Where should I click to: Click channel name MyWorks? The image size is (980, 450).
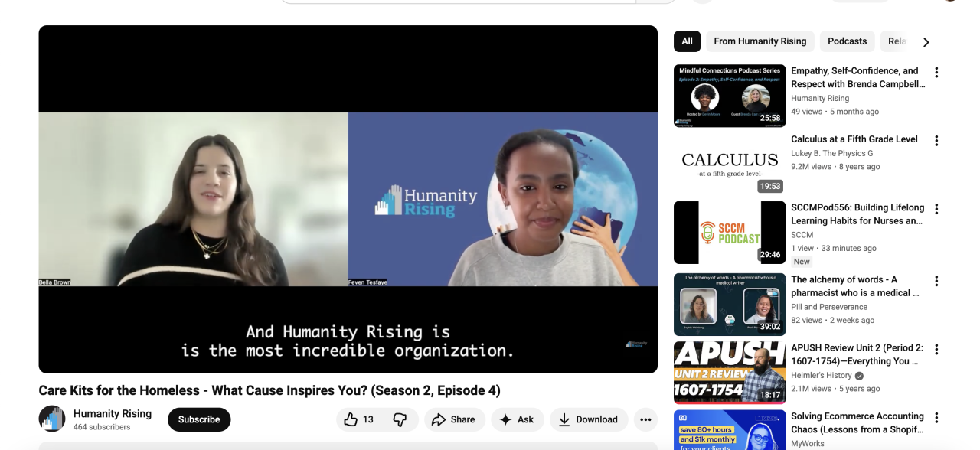tap(808, 444)
